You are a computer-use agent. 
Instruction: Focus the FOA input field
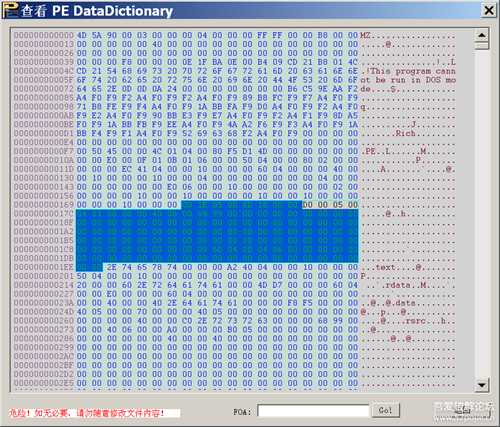coord(313,411)
